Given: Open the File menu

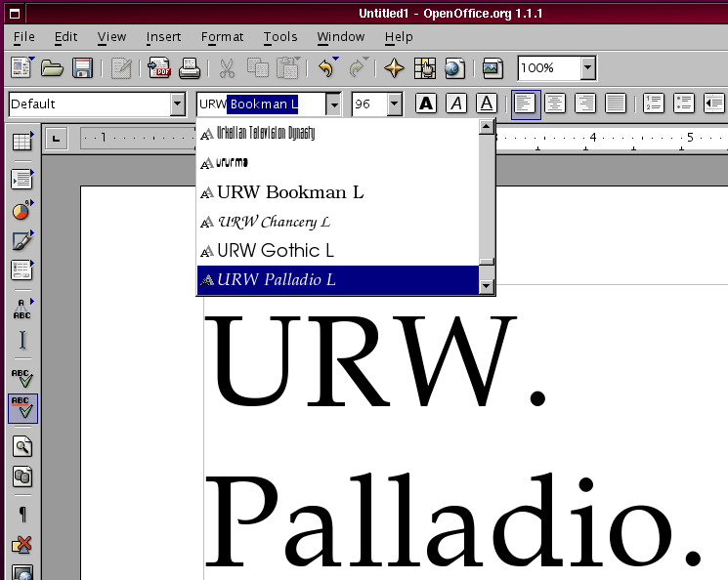Looking at the screenshot, I should [x=24, y=37].
